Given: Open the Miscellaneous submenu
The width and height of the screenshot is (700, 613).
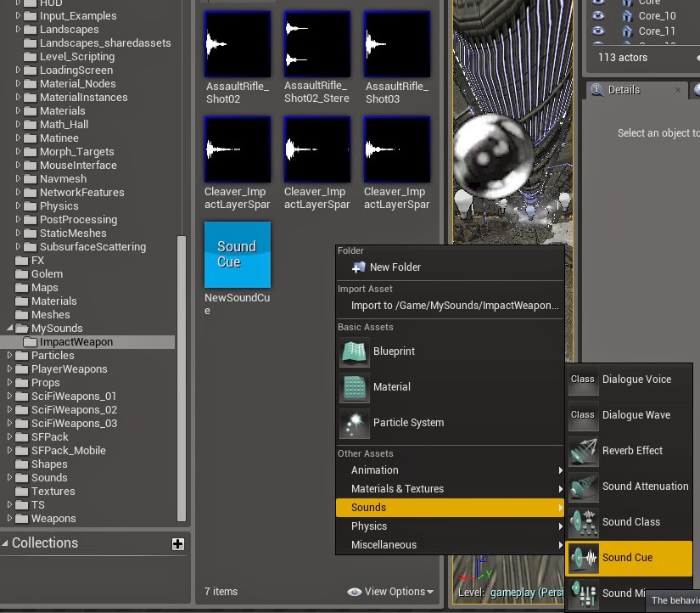Looking at the screenshot, I should click(450, 546).
